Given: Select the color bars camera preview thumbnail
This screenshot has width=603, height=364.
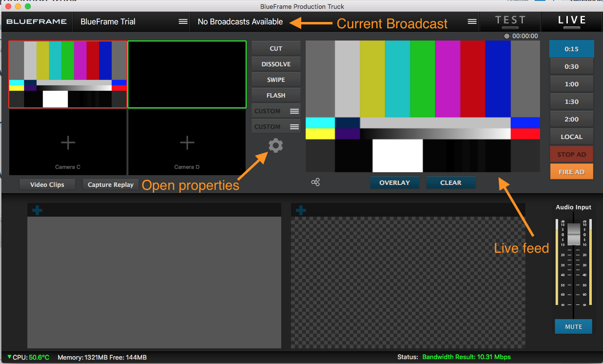Looking at the screenshot, I should 68,74.
